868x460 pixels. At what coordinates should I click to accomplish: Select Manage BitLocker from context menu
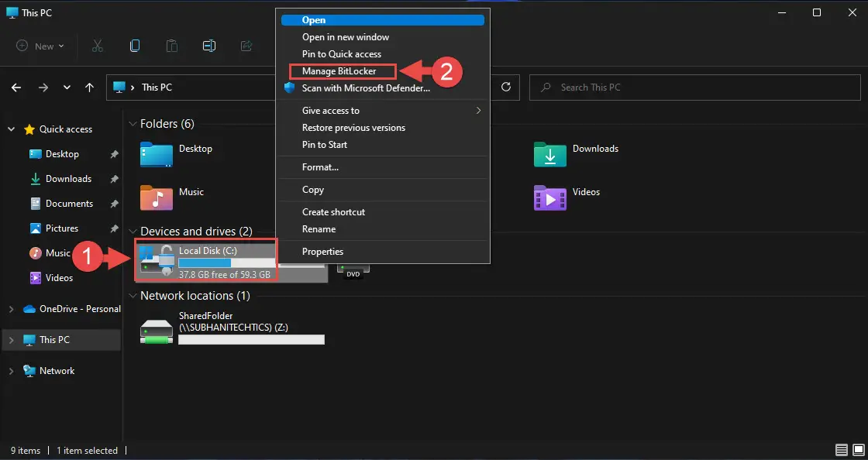pyautogui.click(x=339, y=71)
